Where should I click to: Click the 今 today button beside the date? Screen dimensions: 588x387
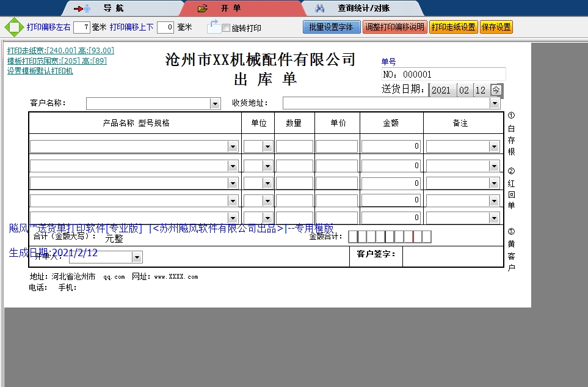click(x=496, y=90)
